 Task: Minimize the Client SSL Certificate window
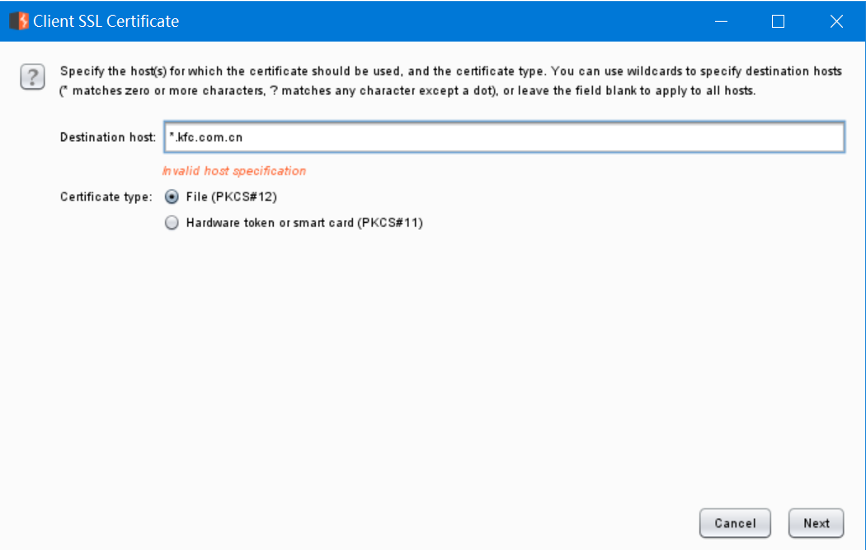721,22
